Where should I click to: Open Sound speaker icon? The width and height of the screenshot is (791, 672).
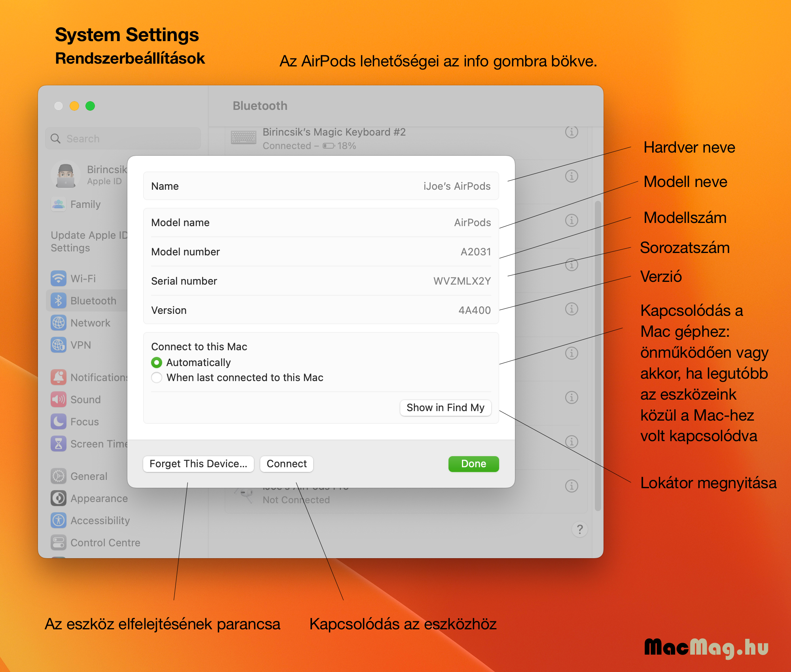pyautogui.click(x=59, y=399)
